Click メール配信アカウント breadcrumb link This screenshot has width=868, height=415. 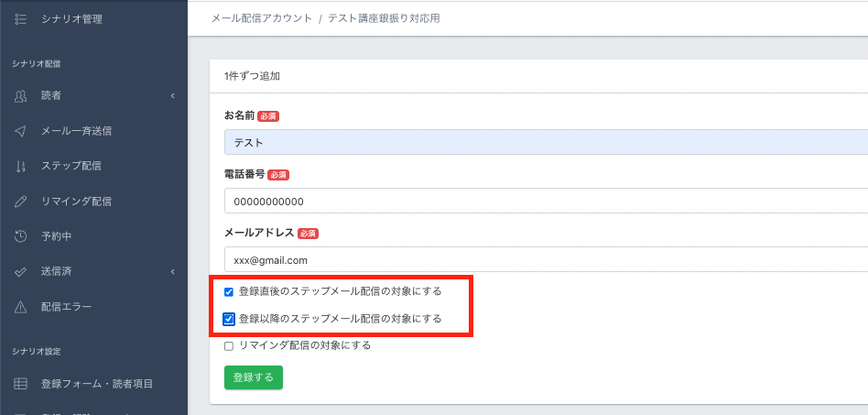261,18
